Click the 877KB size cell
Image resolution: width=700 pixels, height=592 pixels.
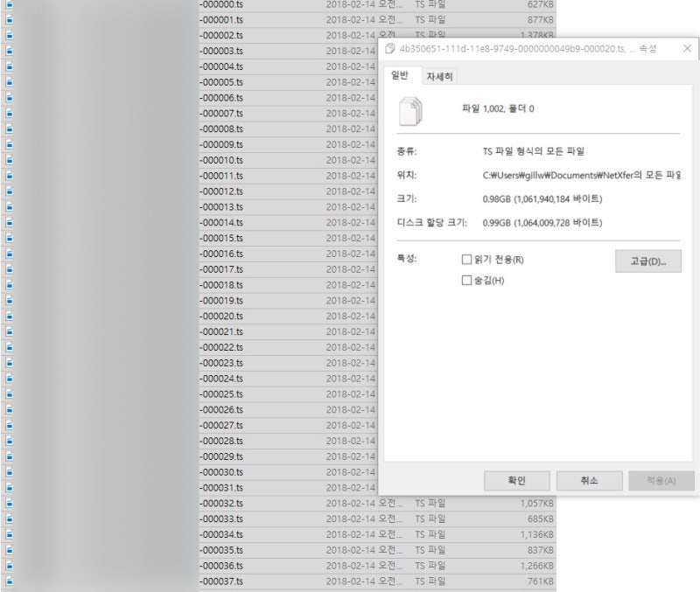[x=540, y=19]
